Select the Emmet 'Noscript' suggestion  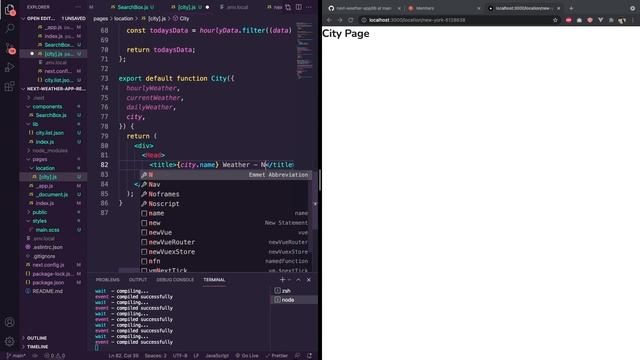[225, 204]
